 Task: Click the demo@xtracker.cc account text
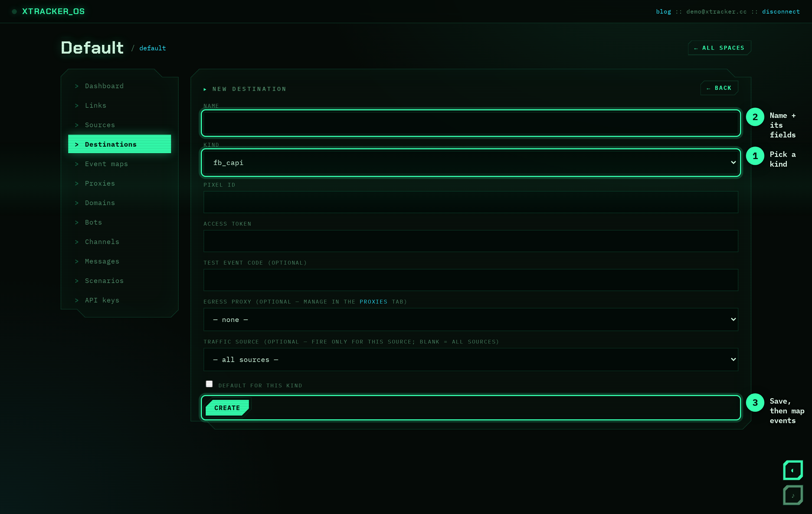(716, 11)
